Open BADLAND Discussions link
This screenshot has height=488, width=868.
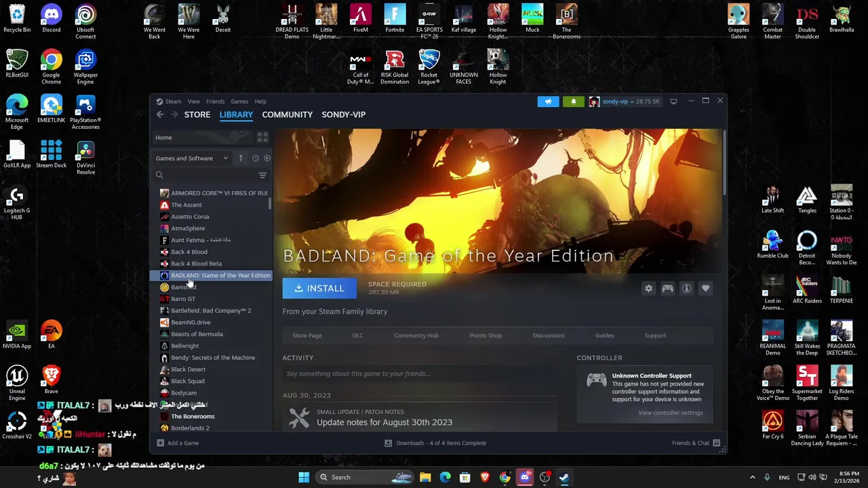point(549,335)
